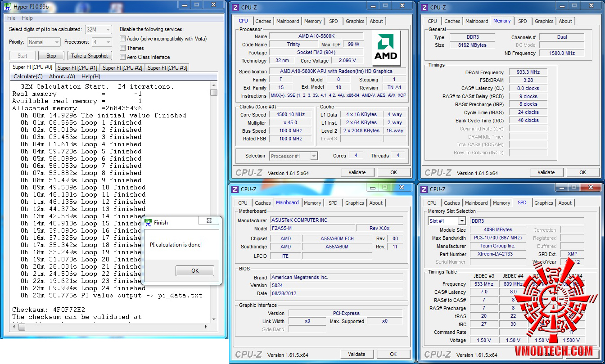Close the Finish dialog with its X

coord(209,221)
